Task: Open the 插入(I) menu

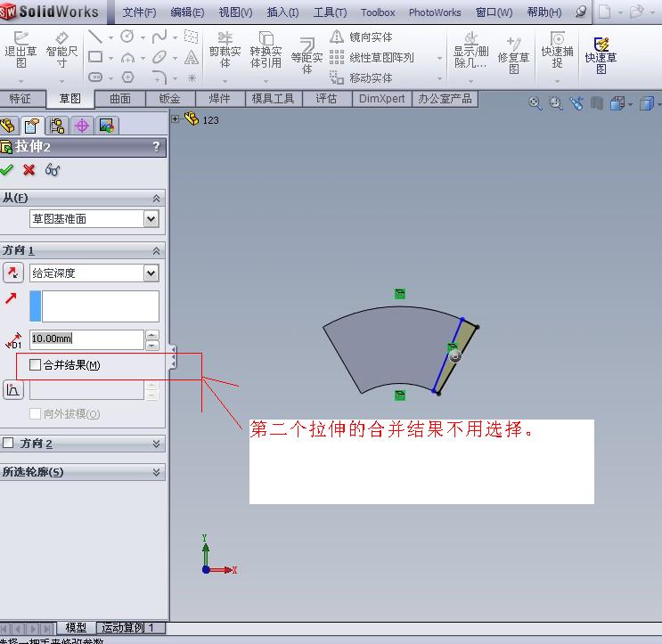Action: [x=282, y=12]
